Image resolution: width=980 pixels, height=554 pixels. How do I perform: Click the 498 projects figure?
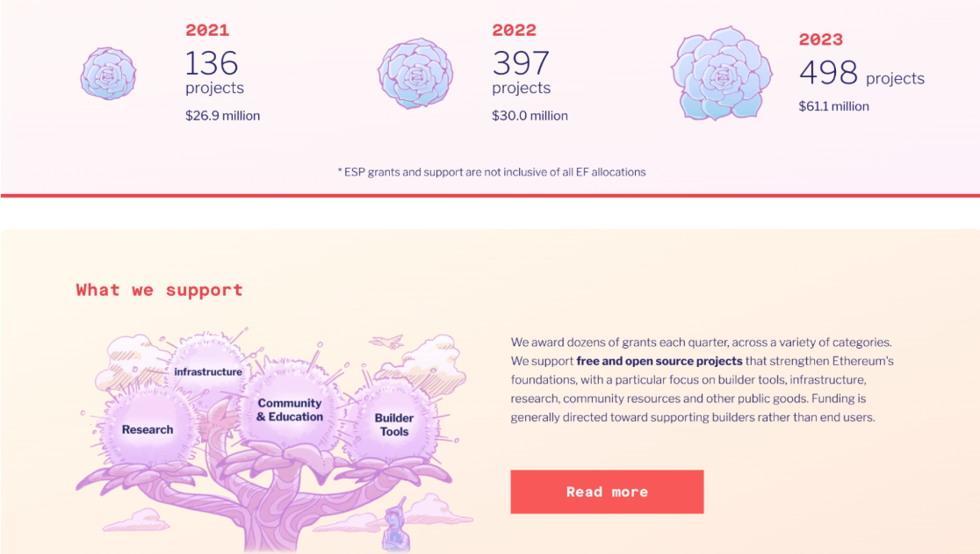(861, 76)
